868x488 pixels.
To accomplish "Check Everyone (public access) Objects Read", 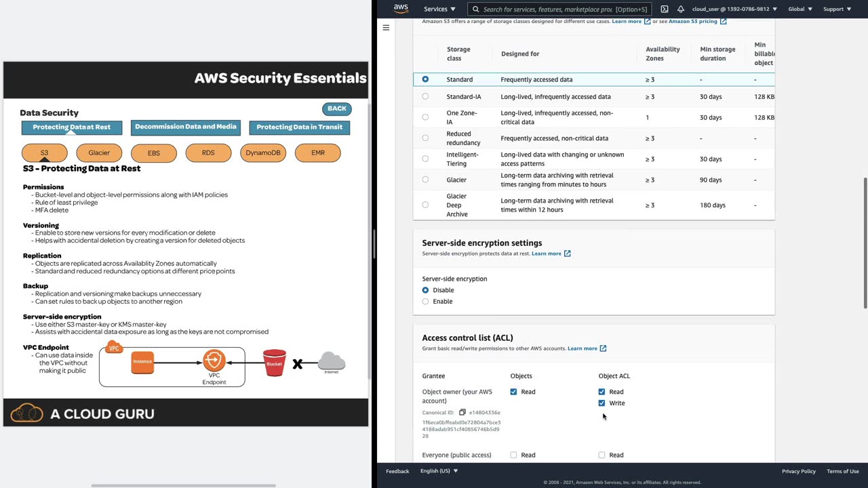I will click(x=513, y=455).
